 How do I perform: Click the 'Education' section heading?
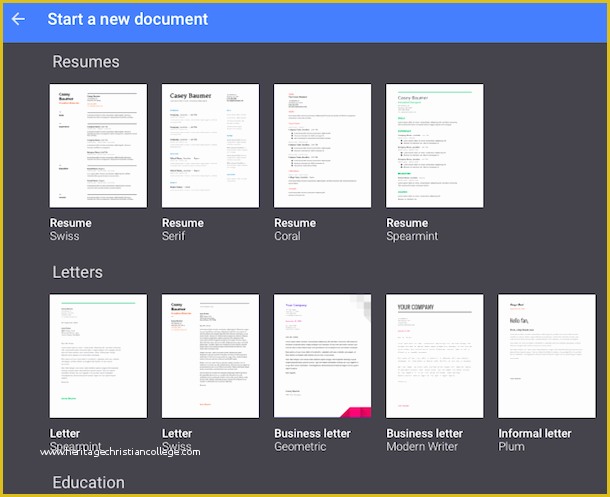pos(89,482)
